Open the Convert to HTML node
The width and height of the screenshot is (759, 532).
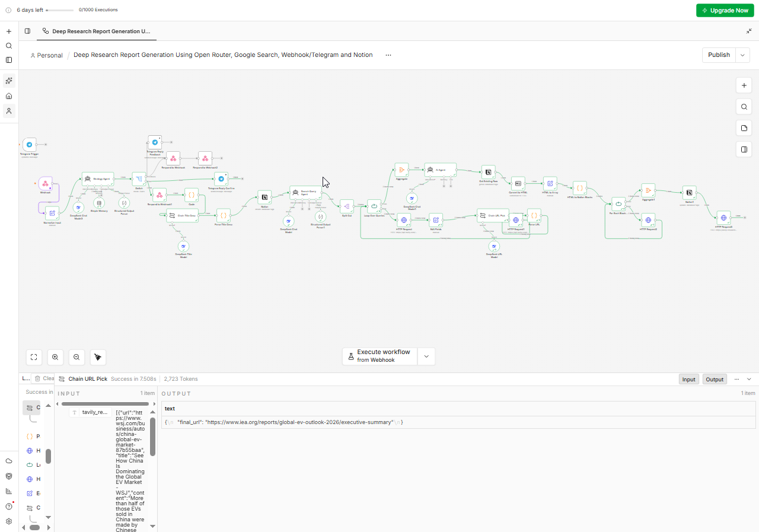click(x=518, y=184)
